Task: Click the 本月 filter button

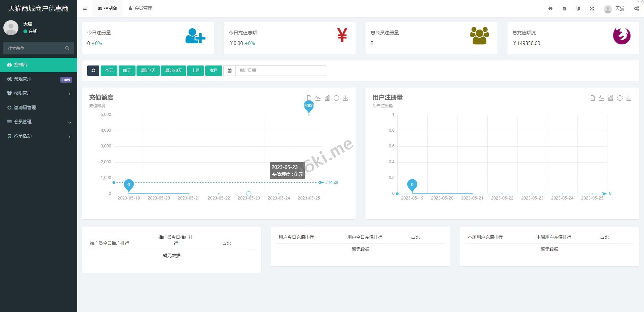Action: 213,71
